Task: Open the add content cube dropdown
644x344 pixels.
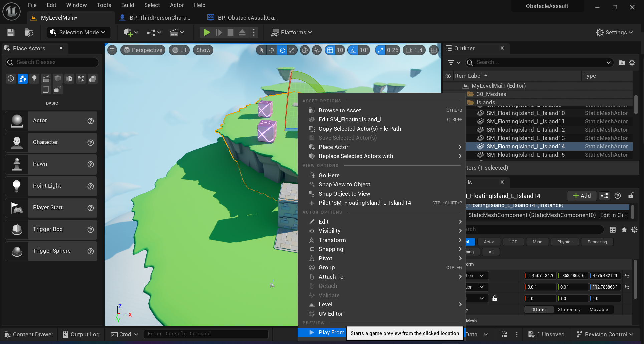Action: pos(131,32)
